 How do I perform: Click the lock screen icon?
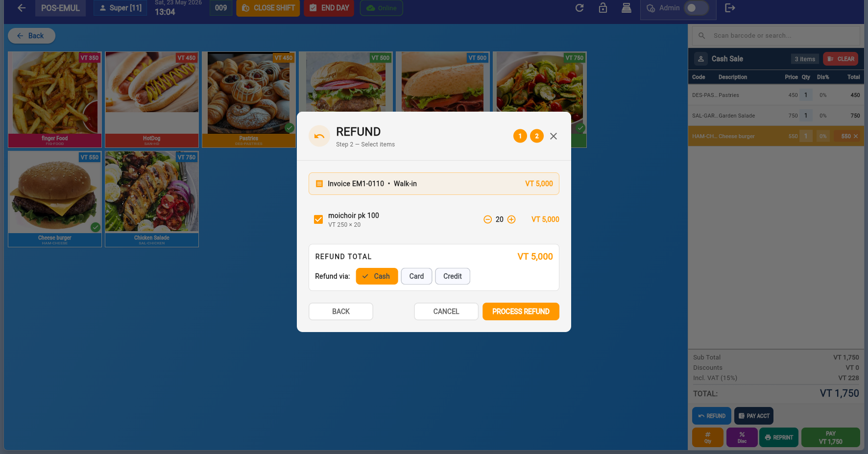603,8
